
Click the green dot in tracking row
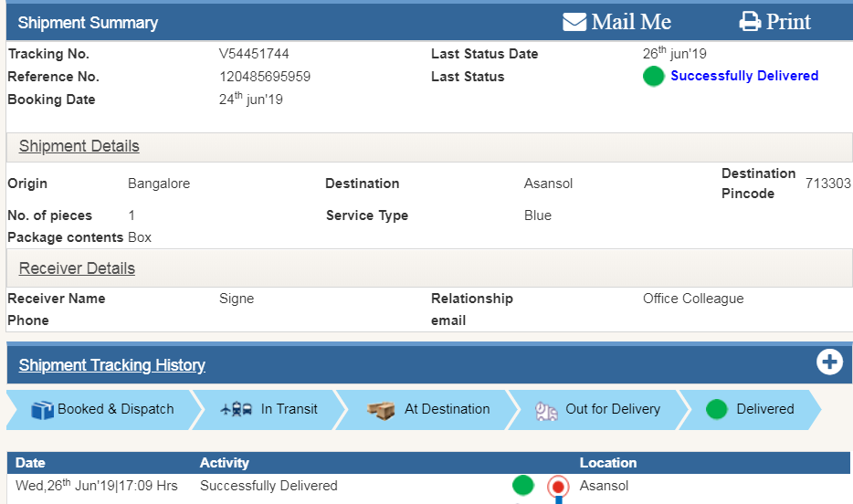[x=522, y=486]
